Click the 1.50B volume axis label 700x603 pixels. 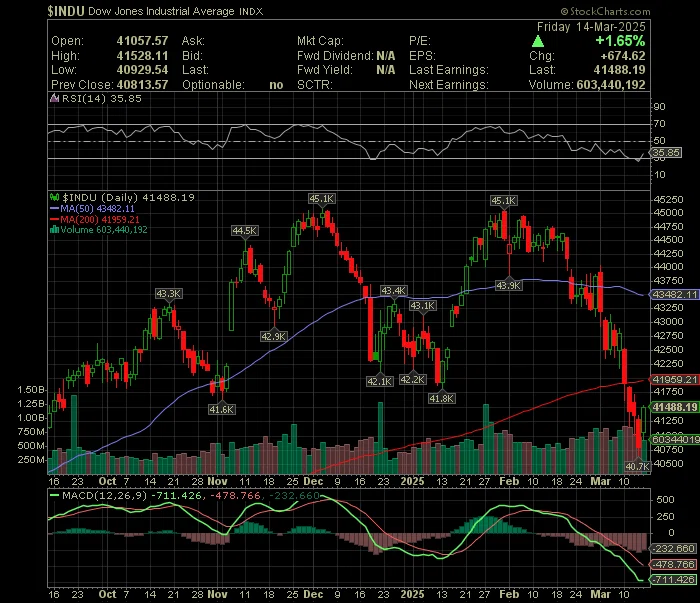coord(31,390)
